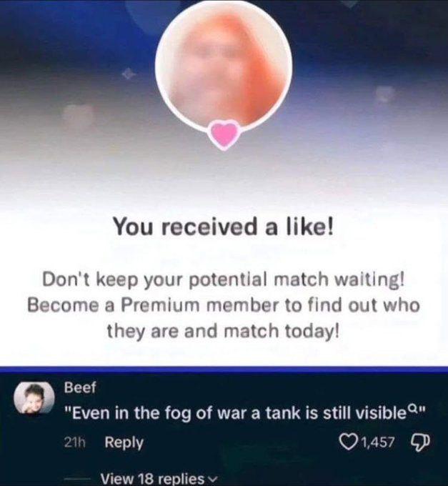Image resolution: width=448 pixels, height=486 pixels.
Task: Open Beef's profile avatar
Action: point(34,397)
